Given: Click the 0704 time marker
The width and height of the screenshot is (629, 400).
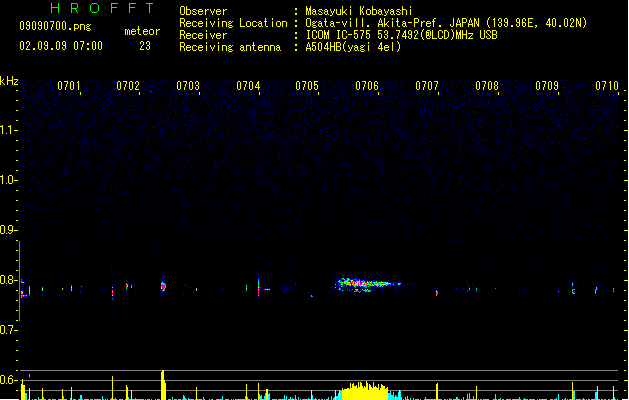Looking at the screenshot, I should coord(248,86).
